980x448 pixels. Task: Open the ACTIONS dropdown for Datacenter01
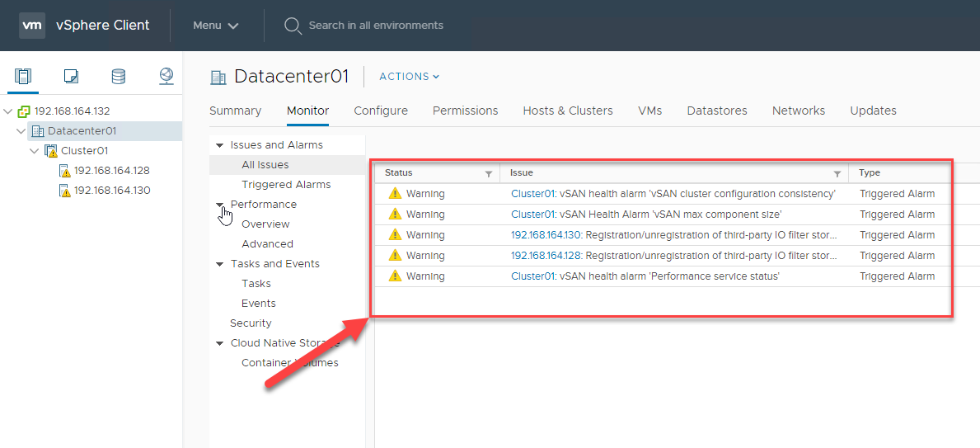pyautogui.click(x=410, y=77)
